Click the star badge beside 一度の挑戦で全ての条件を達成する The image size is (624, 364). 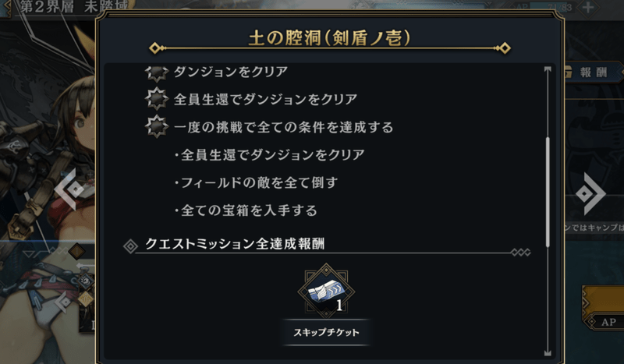point(158,125)
